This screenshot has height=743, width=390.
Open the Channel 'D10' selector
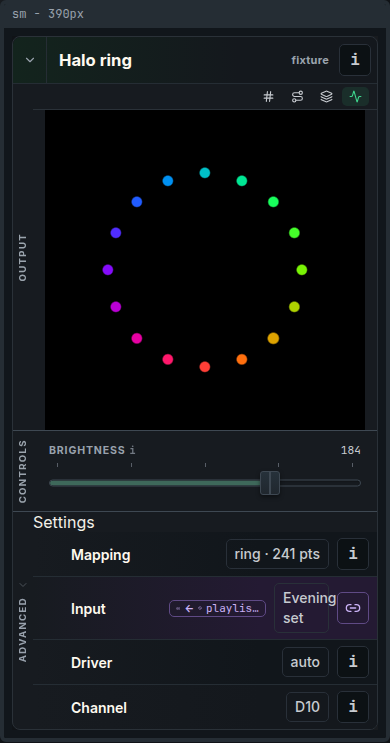[x=308, y=707]
